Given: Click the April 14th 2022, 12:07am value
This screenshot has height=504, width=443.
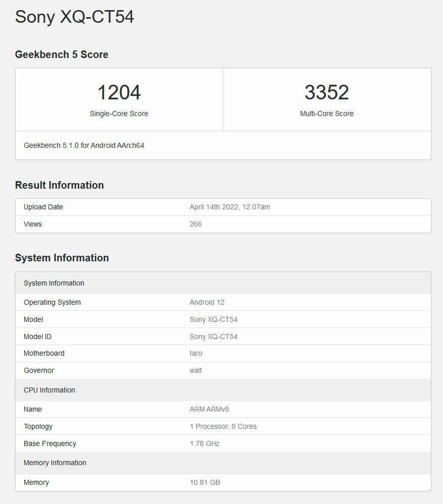Looking at the screenshot, I should pos(230,207).
